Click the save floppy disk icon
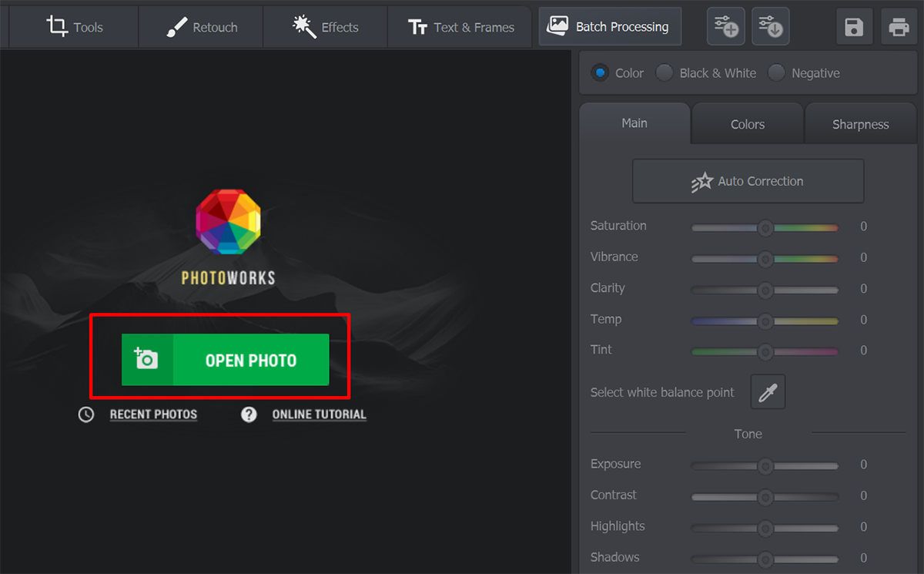Image resolution: width=924 pixels, height=574 pixels. click(x=855, y=28)
